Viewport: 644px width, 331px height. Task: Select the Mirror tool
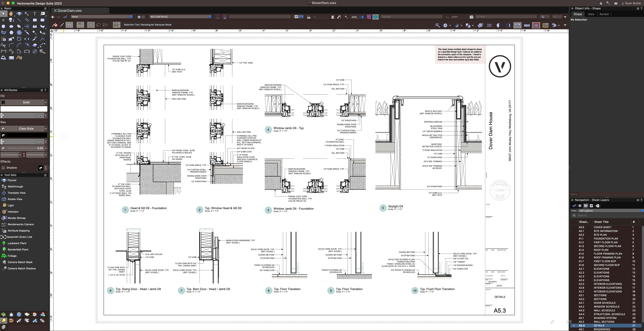pyautogui.click(x=27, y=39)
